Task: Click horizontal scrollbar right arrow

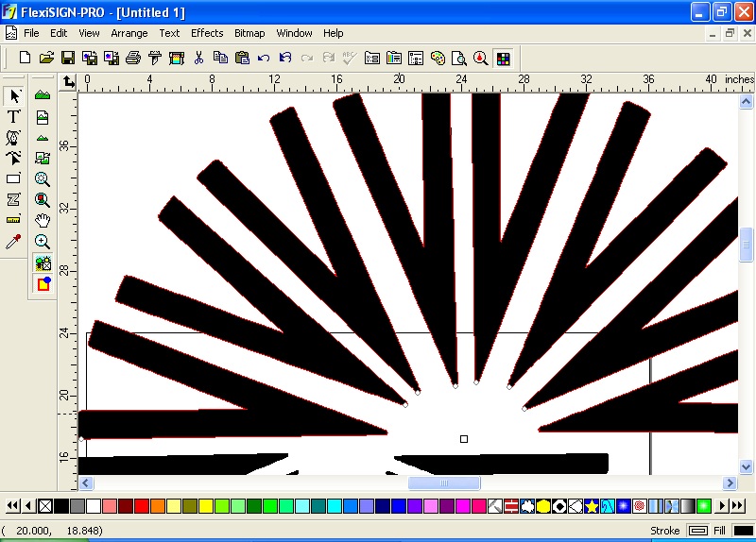Action: [x=730, y=483]
